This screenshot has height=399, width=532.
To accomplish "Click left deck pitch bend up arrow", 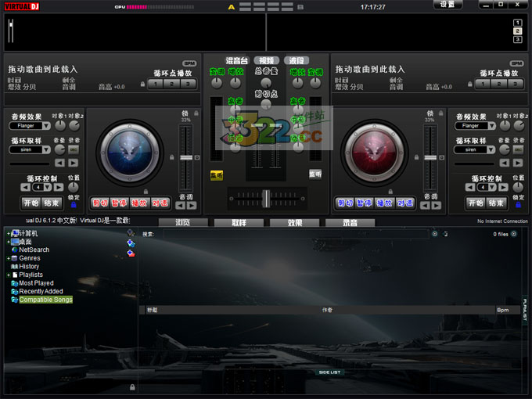I will point(192,205).
